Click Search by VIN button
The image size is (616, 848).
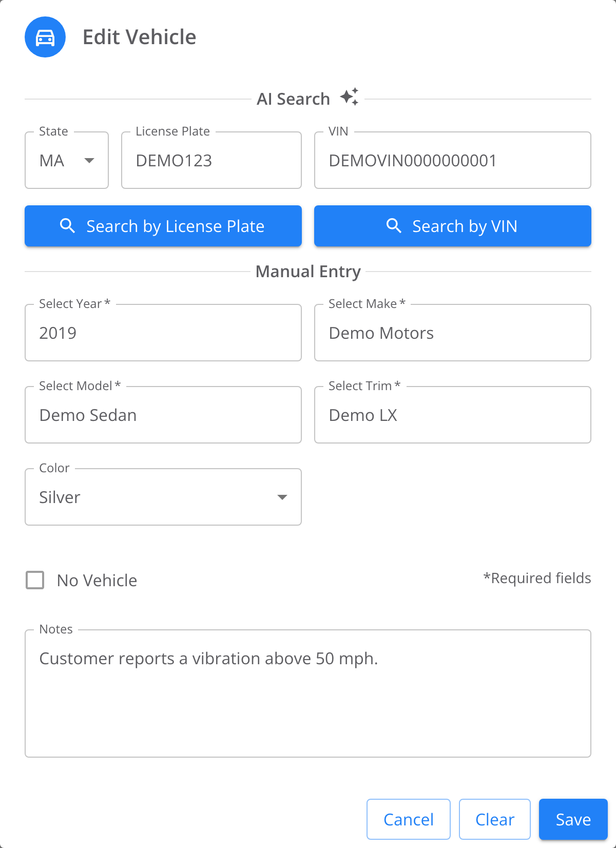pos(453,226)
